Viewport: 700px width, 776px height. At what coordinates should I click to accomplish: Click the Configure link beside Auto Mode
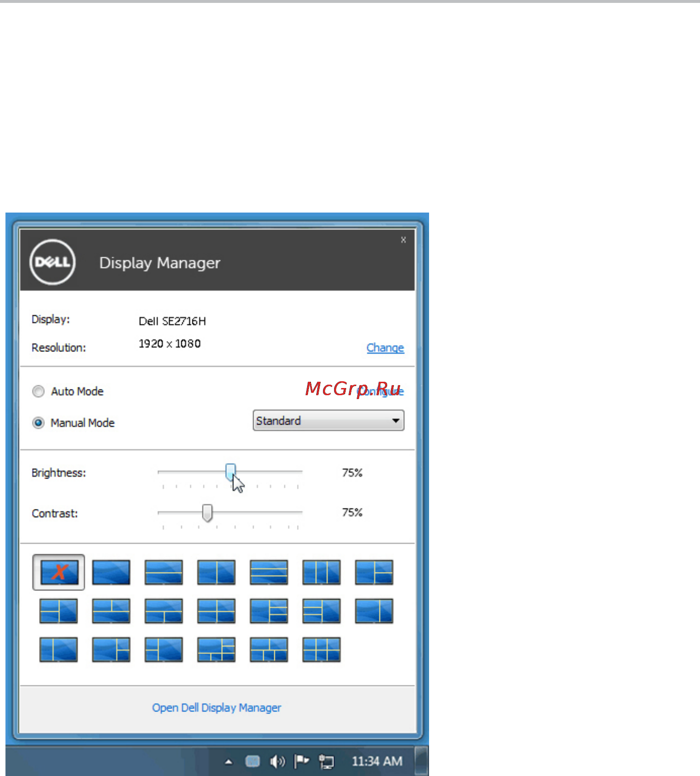[380, 391]
